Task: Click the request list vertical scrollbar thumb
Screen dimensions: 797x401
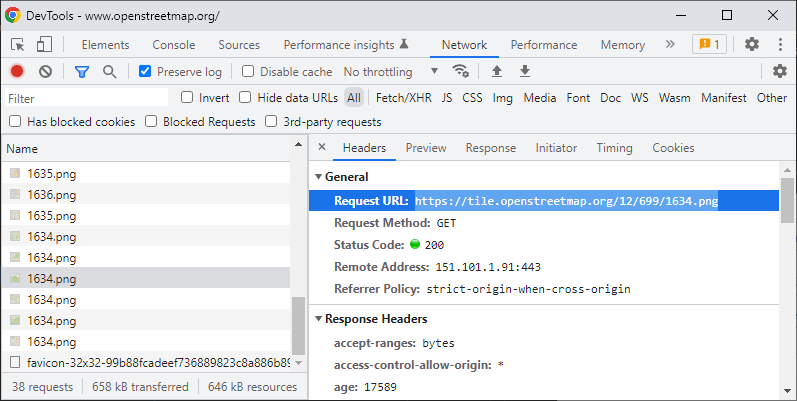Action: pyautogui.click(x=298, y=325)
